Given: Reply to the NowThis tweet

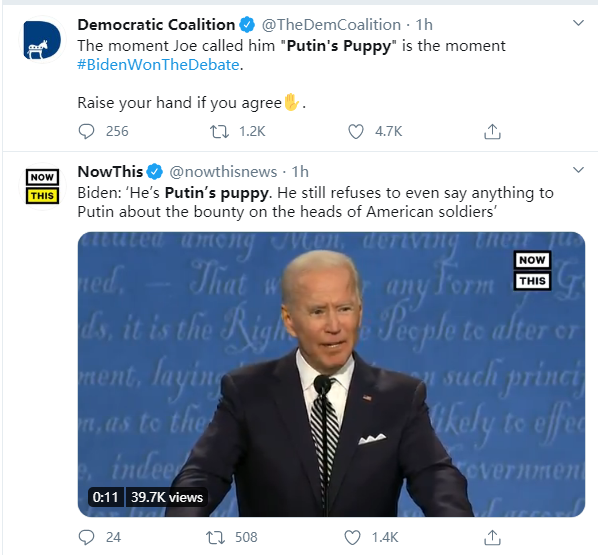Looking at the screenshot, I should click(86, 537).
